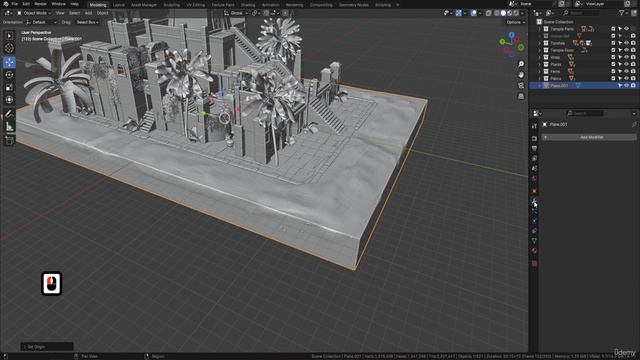
Task: Select the Measure ruler tool
Action: pyautogui.click(x=9, y=127)
